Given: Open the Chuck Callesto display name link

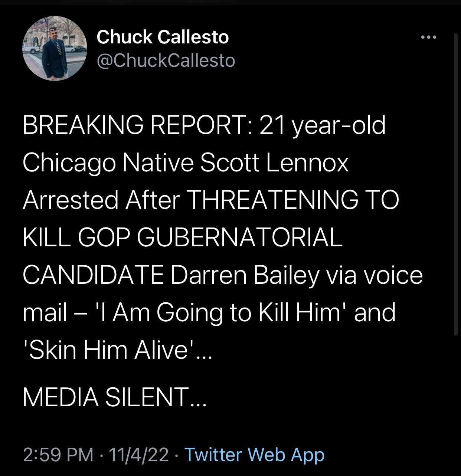Looking at the screenshot, I should (163, 37).
